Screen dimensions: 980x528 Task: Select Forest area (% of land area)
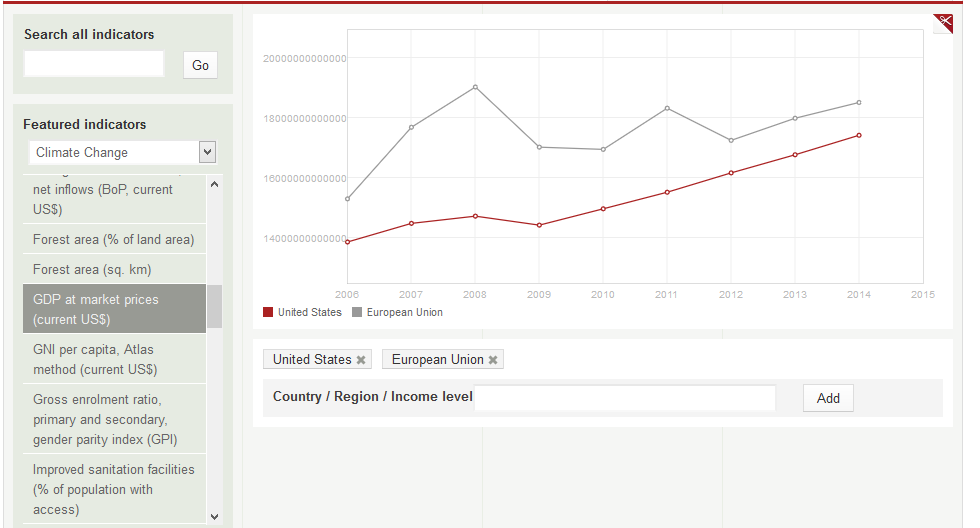coord(113,240)
